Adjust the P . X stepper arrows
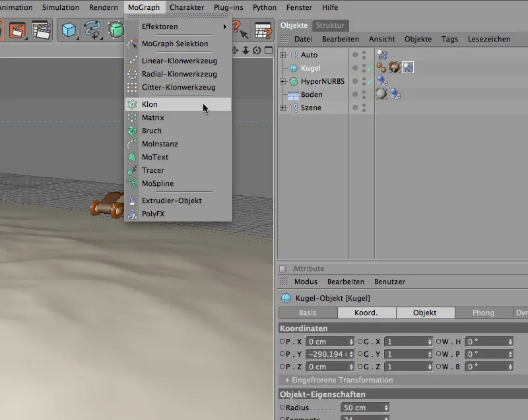 (x=351, y=342)
